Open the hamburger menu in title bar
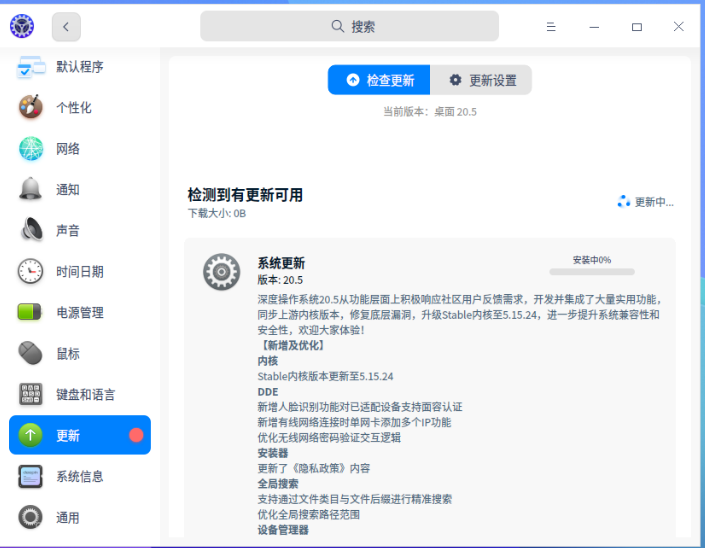Screen dimensions: 705x548 [x=551, y=27]
